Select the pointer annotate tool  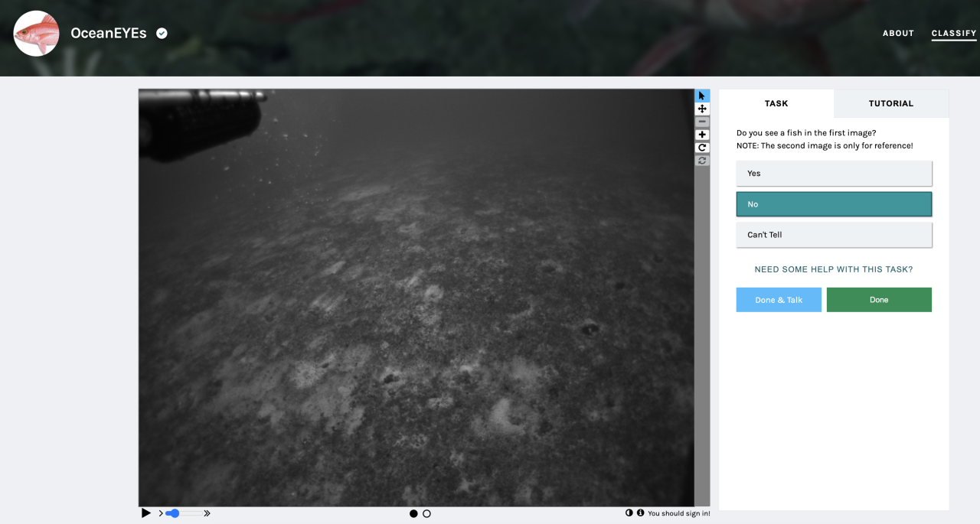click(702, 96)
